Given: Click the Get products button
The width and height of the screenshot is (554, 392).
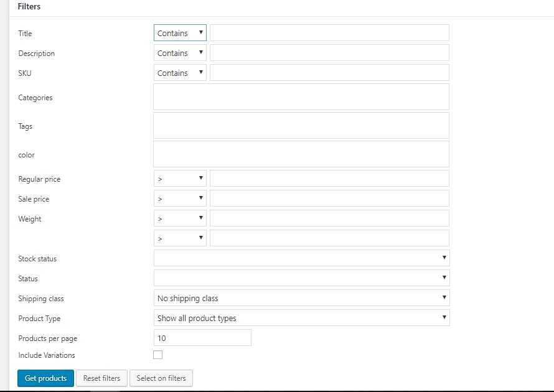Looking at the screenshot, I should click(45, 378).
